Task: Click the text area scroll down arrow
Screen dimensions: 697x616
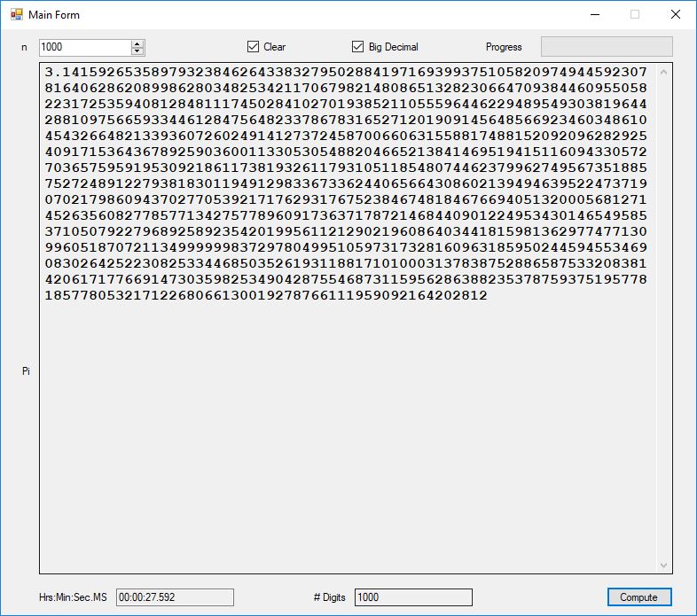Action: pos(664,565)
